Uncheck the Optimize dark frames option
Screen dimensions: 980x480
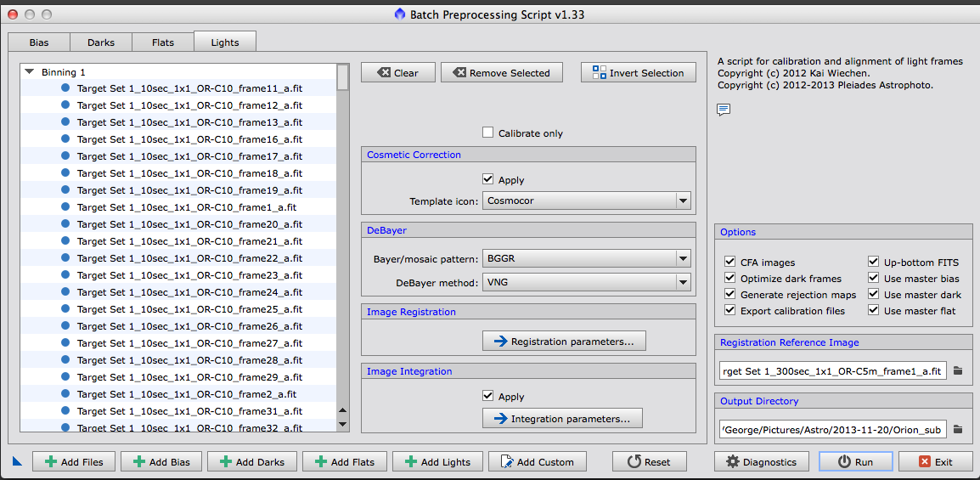coord(730,279)
